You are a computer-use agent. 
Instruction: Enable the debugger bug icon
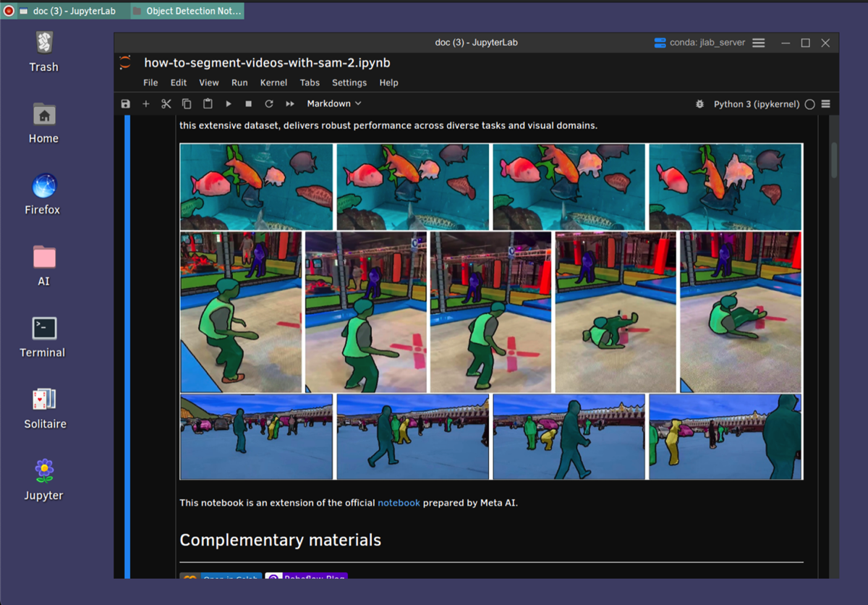coord(699,104)
